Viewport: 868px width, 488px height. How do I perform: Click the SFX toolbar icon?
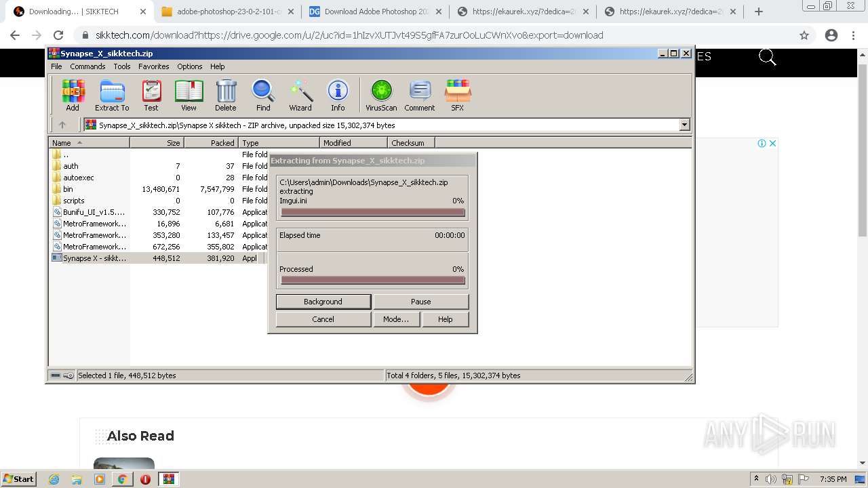coord(458,95)
